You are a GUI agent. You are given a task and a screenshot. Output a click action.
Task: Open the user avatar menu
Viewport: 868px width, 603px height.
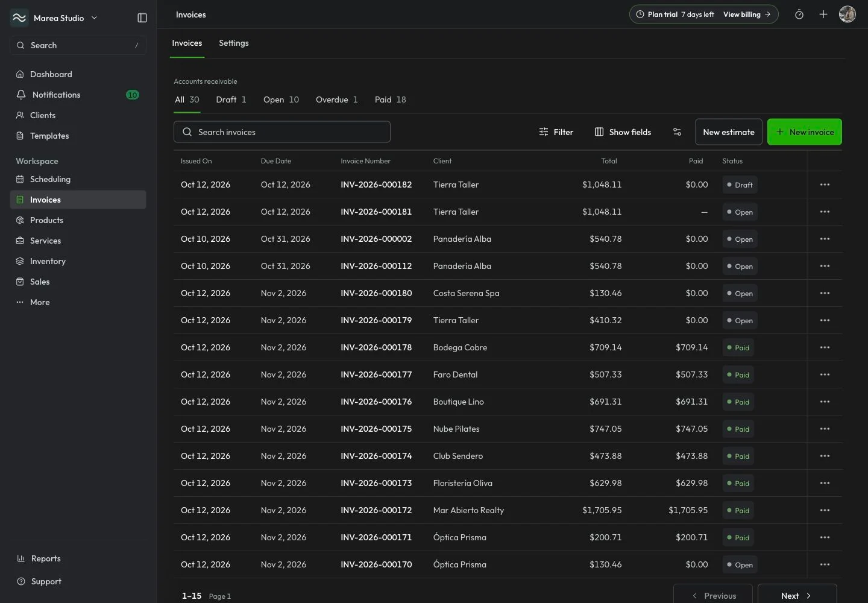coord(848,14)
